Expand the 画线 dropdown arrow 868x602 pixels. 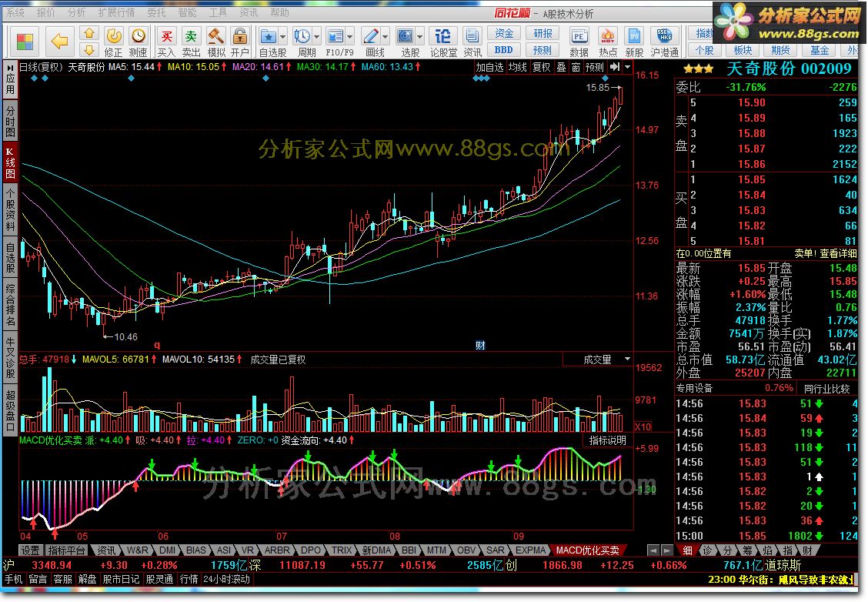pos(385,37)
